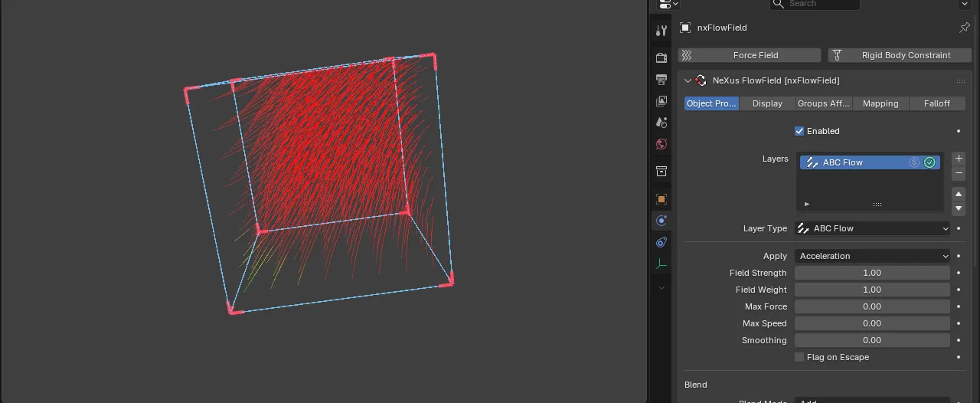Animate the Enabled property via its dot
Image resolution: width=980 pixels, height=403 pixels.
(x=959, y=131)
